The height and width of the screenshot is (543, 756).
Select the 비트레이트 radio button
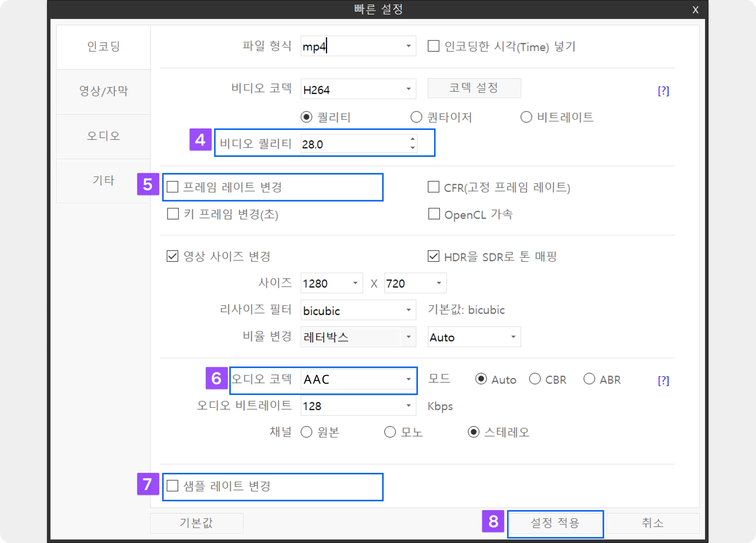pos(526,117)
